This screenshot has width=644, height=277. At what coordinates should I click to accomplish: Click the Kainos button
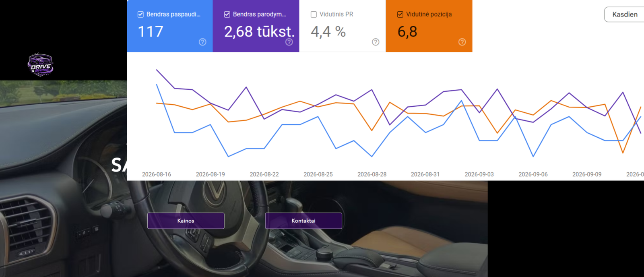[x=186, y=221]
